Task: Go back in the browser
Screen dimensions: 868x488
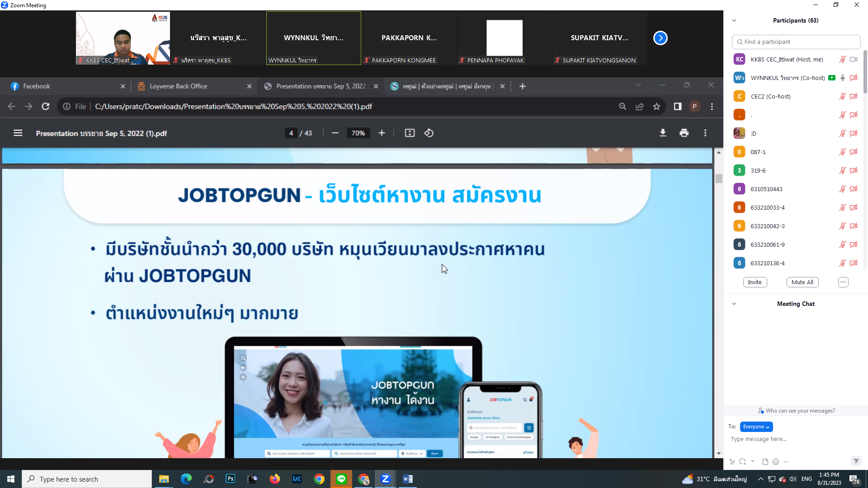Action: pos(12,106)
